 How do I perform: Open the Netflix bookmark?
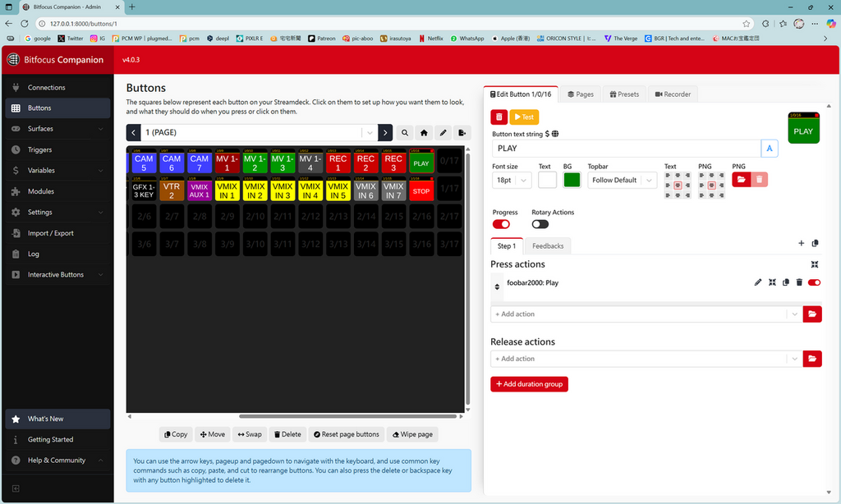coord(431,39)
